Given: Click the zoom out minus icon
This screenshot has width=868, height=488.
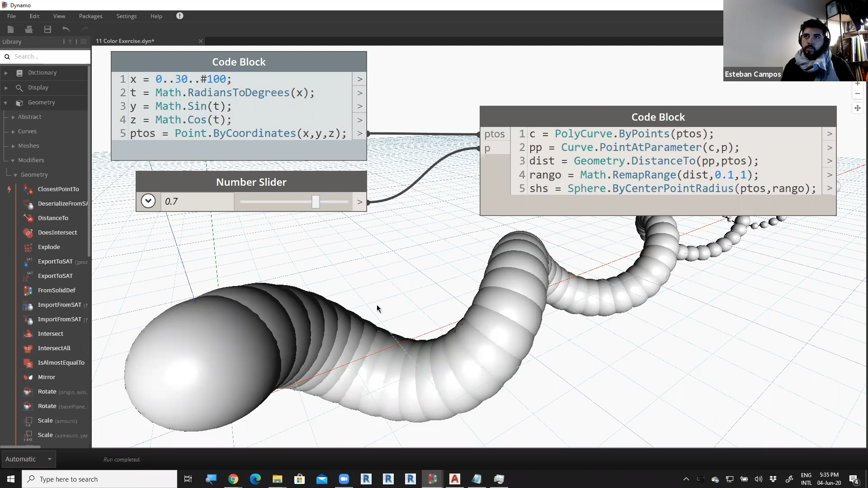Looking at the screenshot, I should 857,94.
